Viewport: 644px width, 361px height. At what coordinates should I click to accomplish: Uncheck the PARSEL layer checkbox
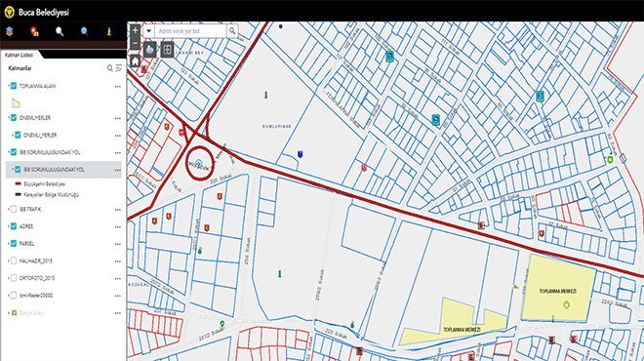pos(14,244)
